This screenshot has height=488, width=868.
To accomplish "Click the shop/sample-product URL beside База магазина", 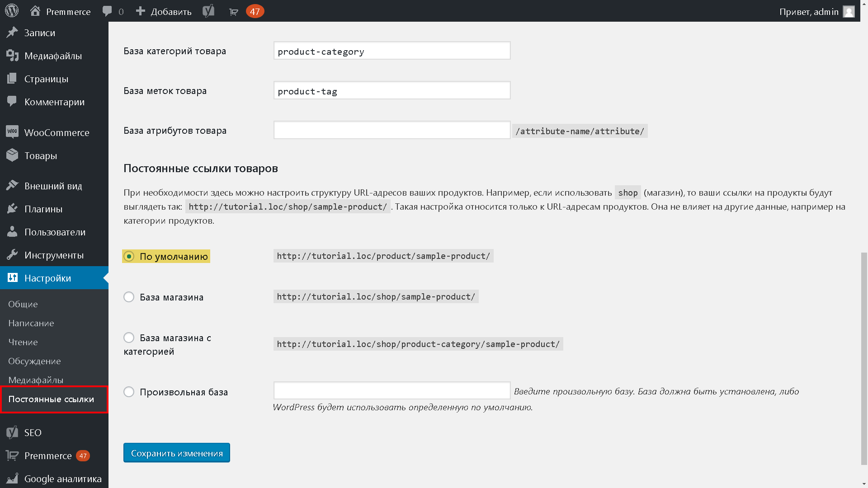I will click(376, 296).
